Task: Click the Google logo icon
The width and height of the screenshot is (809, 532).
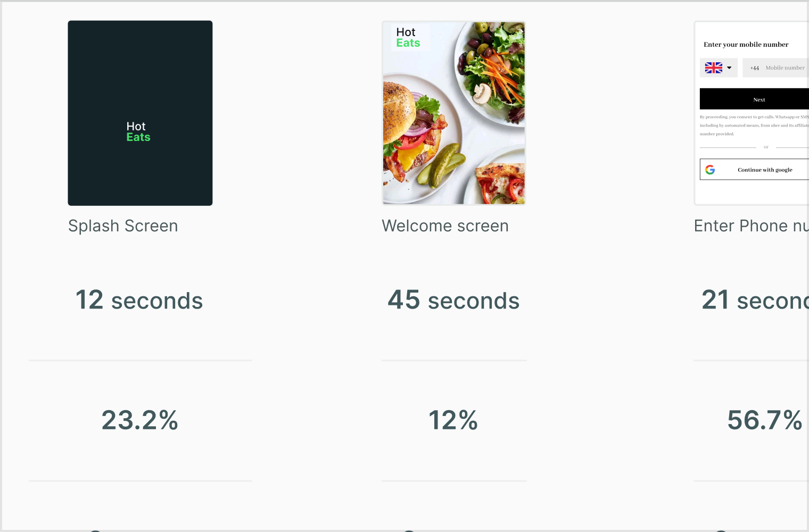Action: point(710,170)
